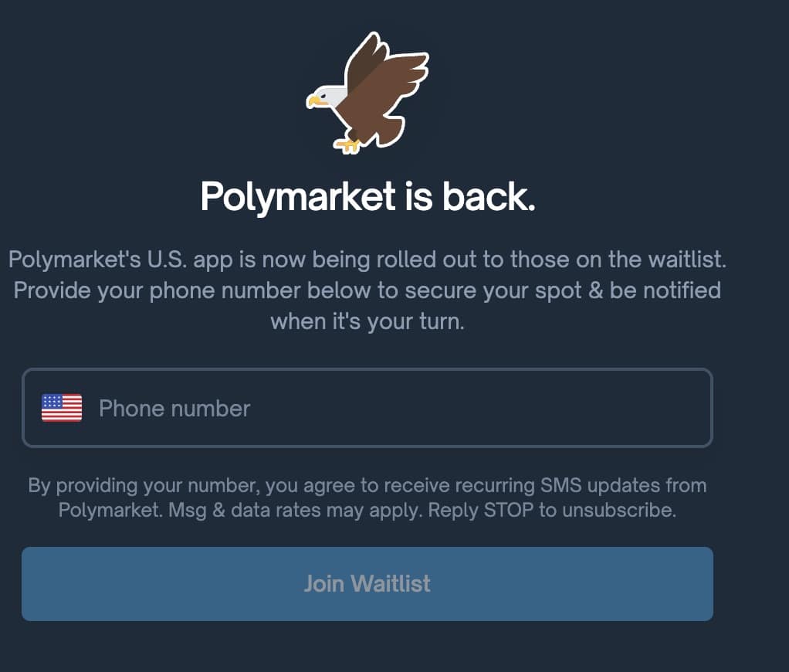The image size is (789, 672).
Task: Select the flag inside the phone field
Action: point(60,408)
